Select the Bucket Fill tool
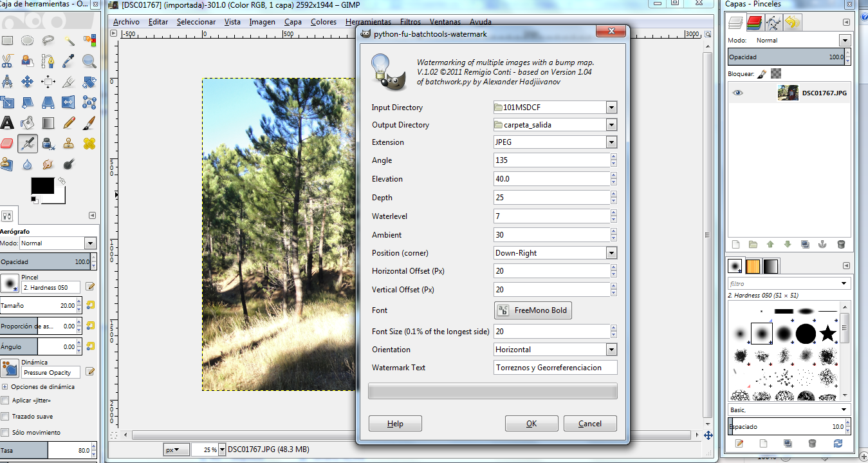 28,122
